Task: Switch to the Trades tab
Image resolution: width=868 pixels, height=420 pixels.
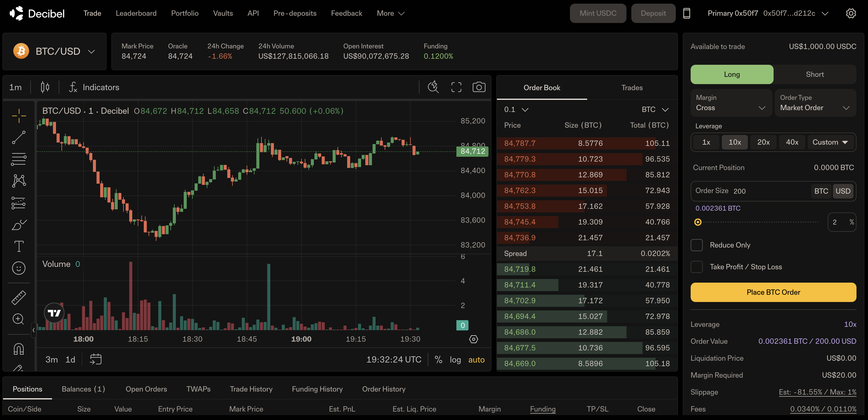Action: (x=632, y=87)
